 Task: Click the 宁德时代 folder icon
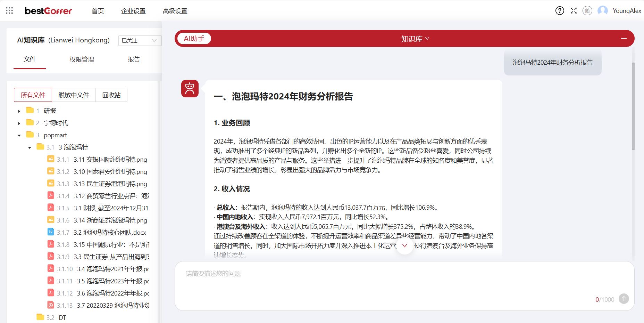tap(30, 122)
